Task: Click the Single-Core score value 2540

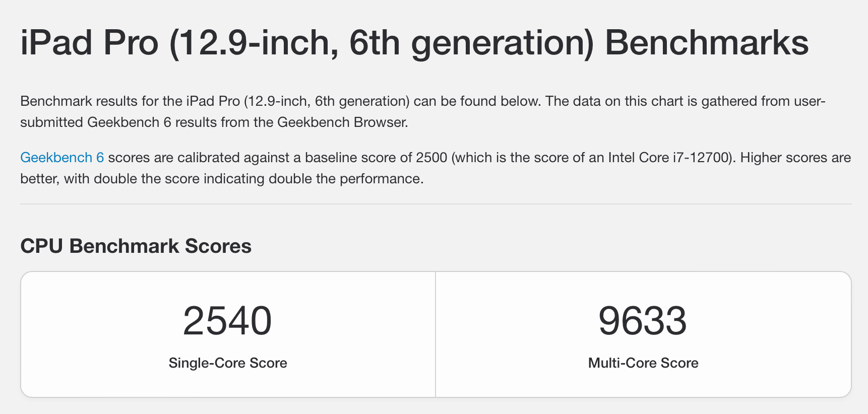Action: 227,321
